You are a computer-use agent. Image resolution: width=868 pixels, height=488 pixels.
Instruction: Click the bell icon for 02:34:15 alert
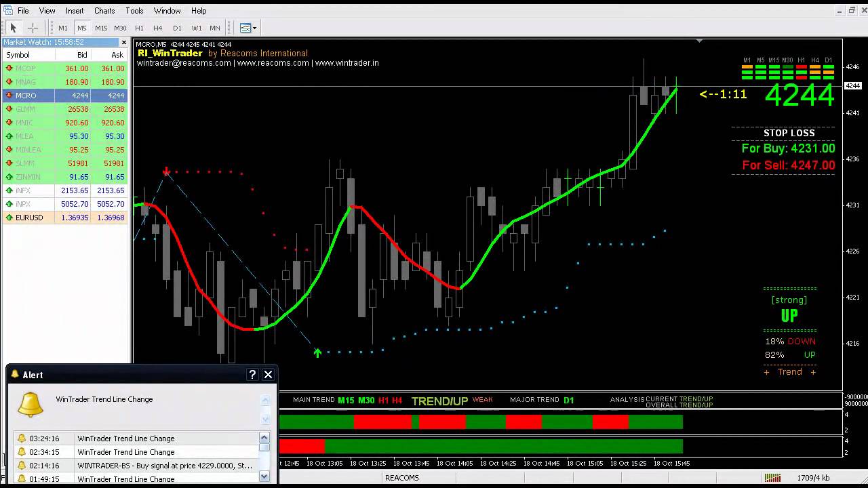(x=22, y=452)
